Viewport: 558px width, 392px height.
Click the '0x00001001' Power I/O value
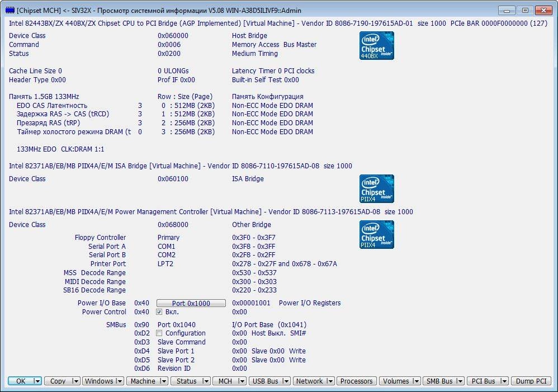click(251, 303)
